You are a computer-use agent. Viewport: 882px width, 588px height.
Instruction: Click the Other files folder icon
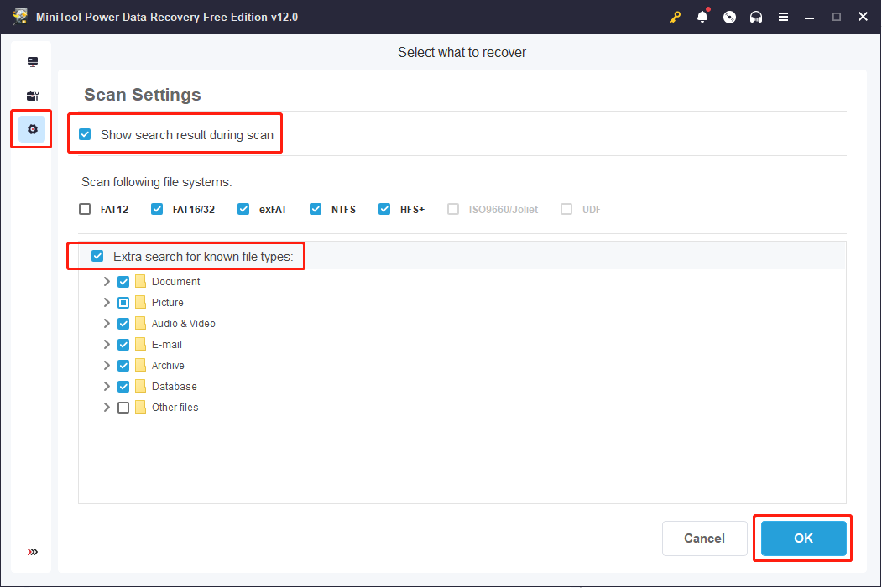tap(141, 408)
